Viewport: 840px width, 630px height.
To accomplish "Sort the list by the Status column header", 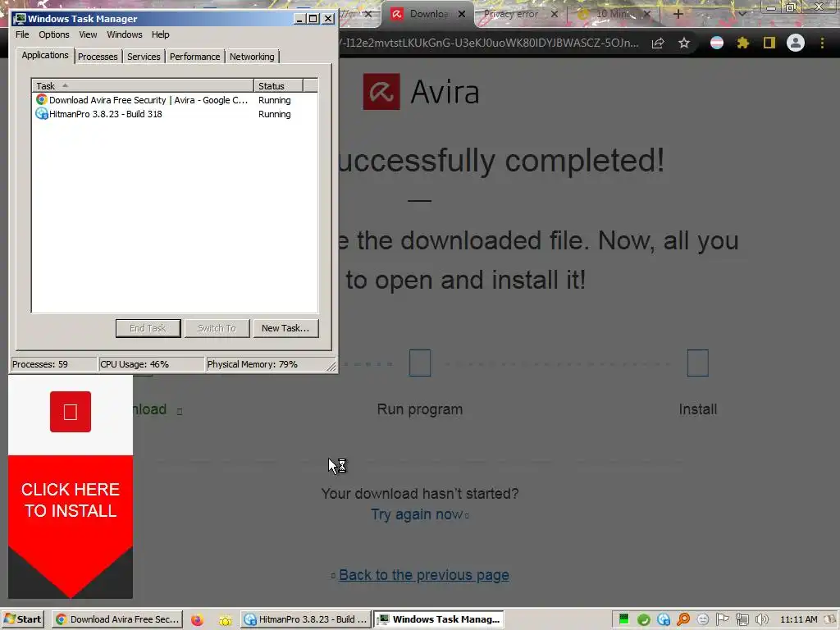I will [278, 85].
